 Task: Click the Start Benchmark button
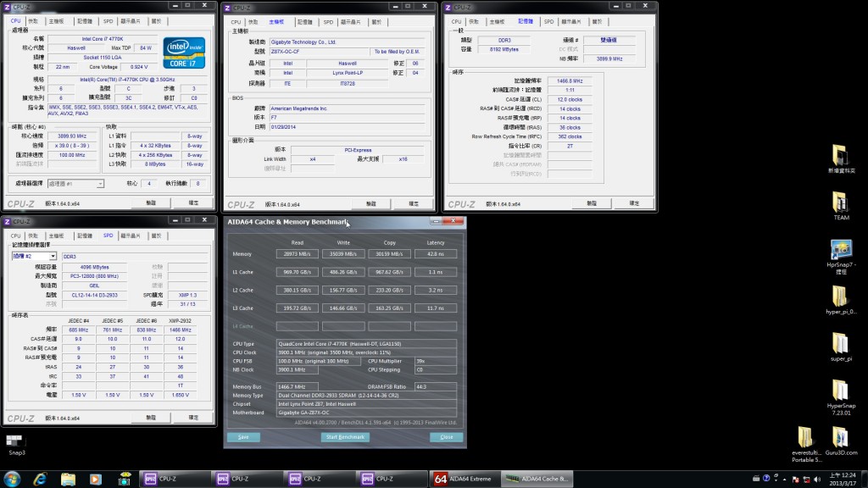[346, 437]
